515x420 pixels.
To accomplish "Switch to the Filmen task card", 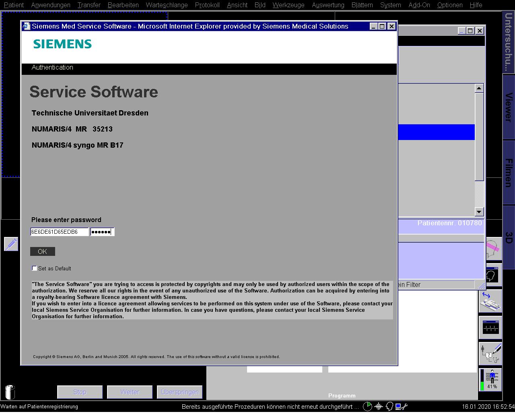I will coord(509,172).
